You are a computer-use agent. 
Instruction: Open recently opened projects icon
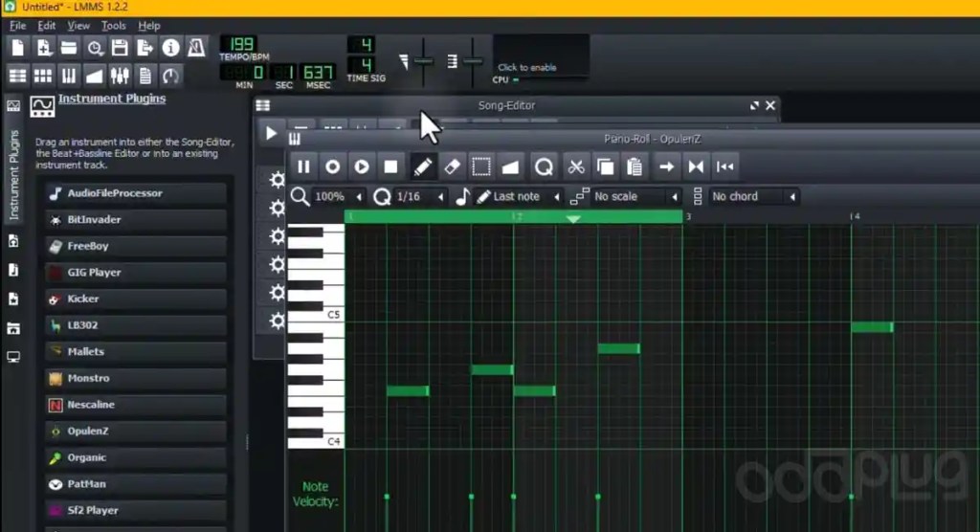click(95, 48)
